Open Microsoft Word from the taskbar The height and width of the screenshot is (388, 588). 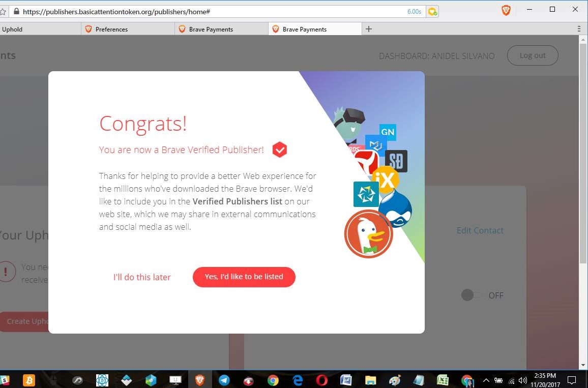point(346,380)
